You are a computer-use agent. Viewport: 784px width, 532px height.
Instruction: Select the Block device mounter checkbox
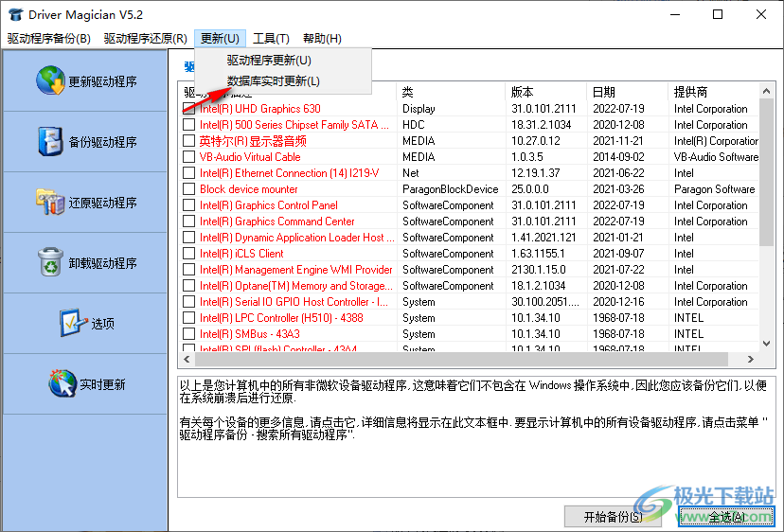click(189, 189)
